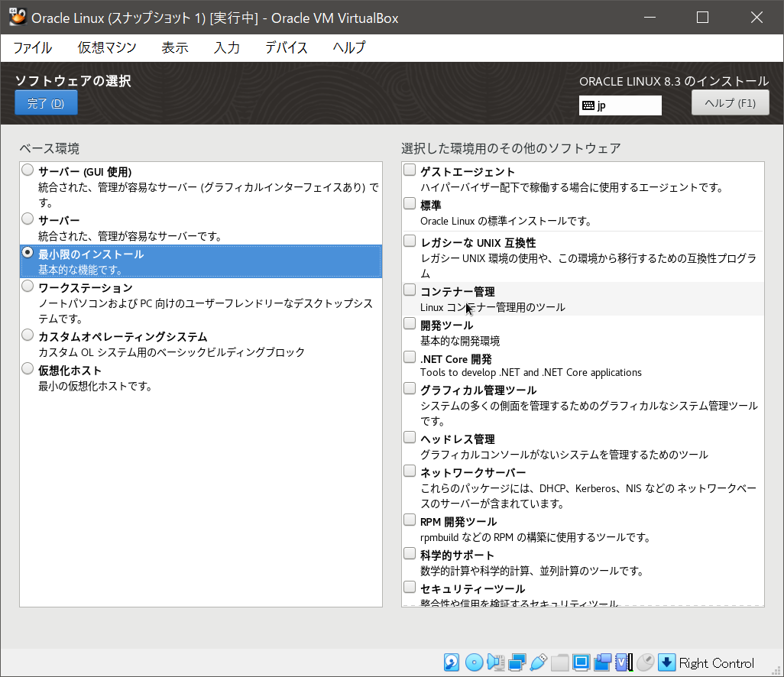Viewport: 784px width, 677px height.
Task: Click the network adapter status icon
Action: (x=517, y=662)
